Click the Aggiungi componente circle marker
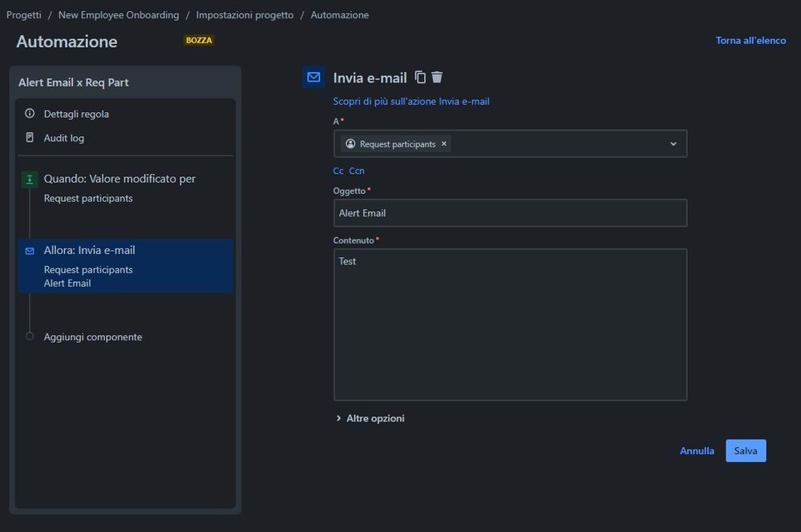The image size is (801, 532). 30,337
